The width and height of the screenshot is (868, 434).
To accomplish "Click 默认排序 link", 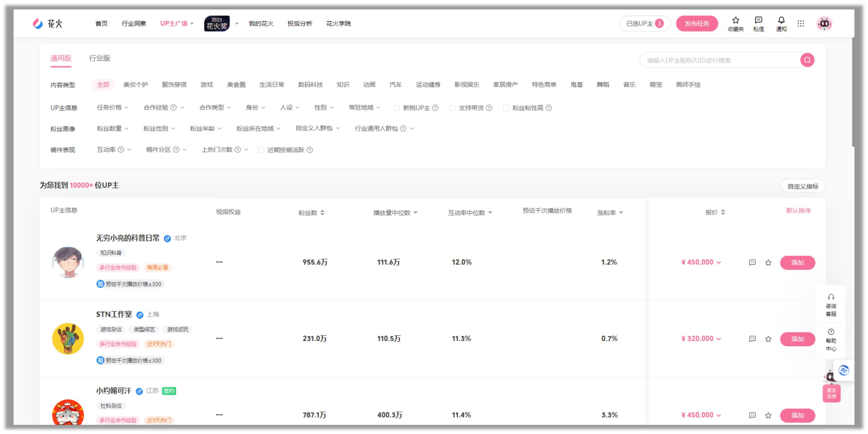I will click(798, 211).
